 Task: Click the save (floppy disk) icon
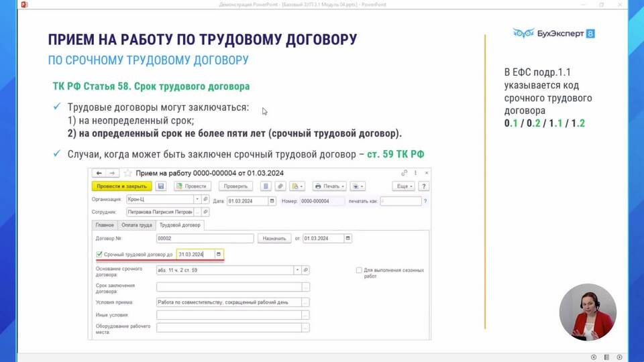(161, 186)
